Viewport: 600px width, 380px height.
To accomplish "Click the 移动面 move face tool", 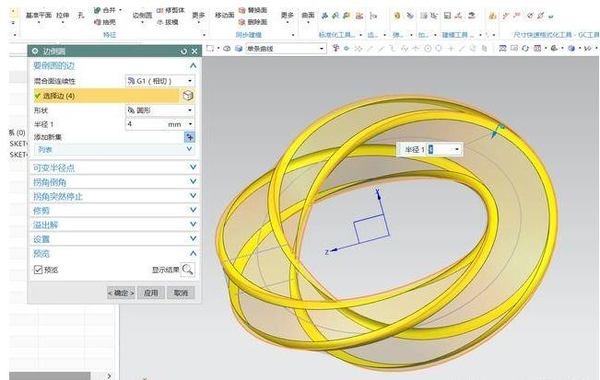I will [x=224, y=15].
